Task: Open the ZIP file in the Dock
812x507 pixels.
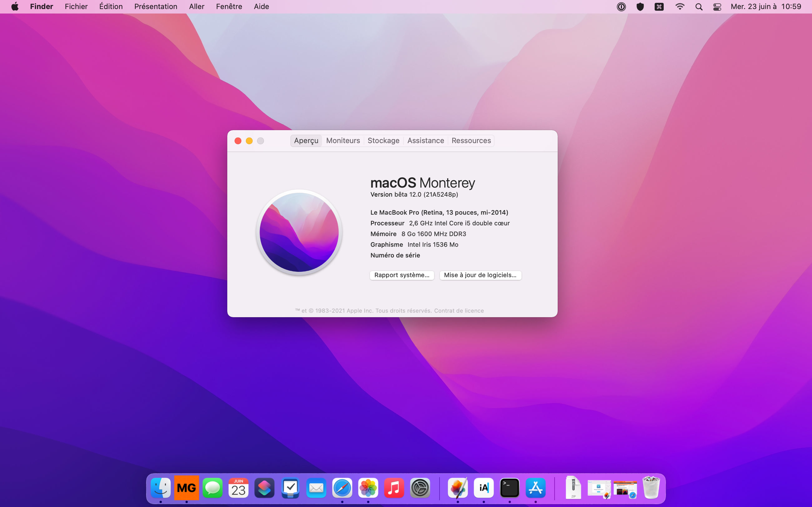Action: point(573,488)
